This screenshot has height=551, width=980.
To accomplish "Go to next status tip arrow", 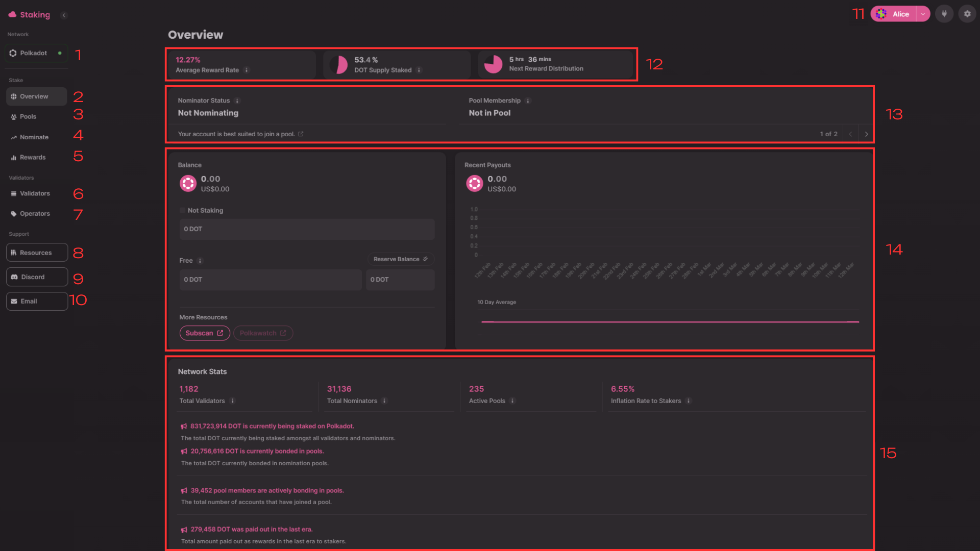I will coord(866,134).
